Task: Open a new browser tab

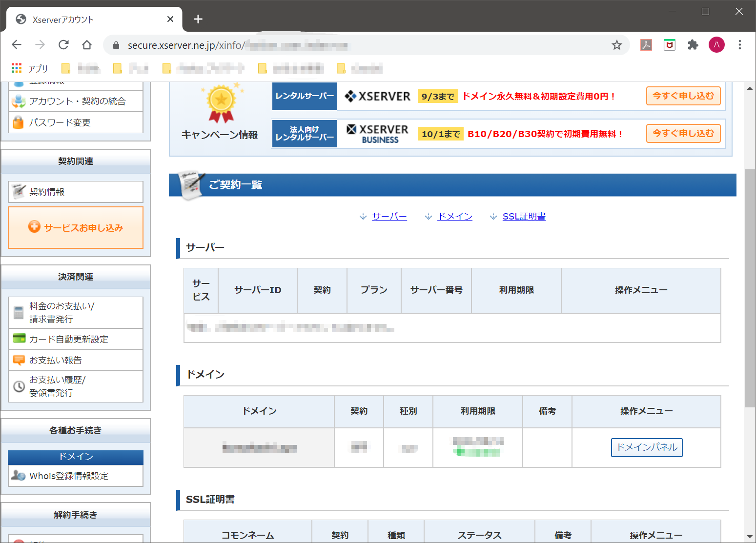Action: 198,19
